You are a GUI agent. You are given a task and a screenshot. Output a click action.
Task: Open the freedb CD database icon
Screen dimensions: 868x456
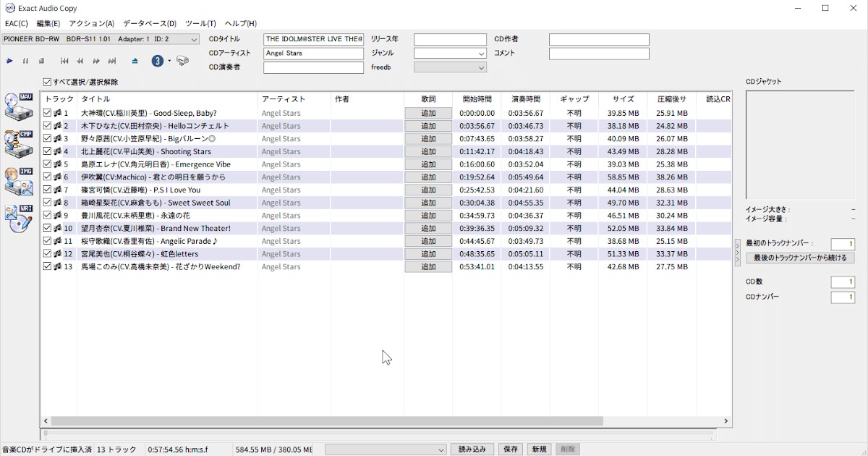pos(182,62)
